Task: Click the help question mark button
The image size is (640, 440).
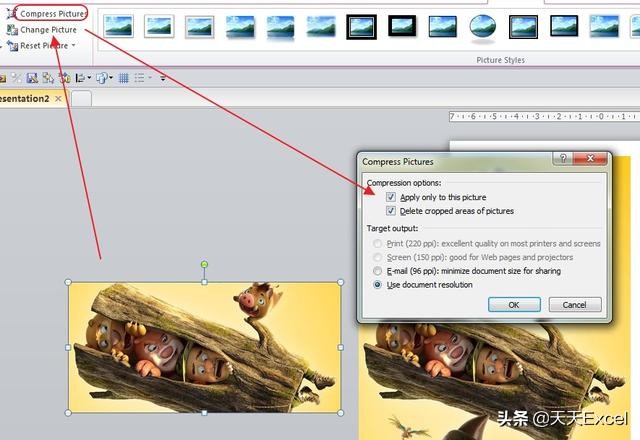Action: [x=563, y=158]
